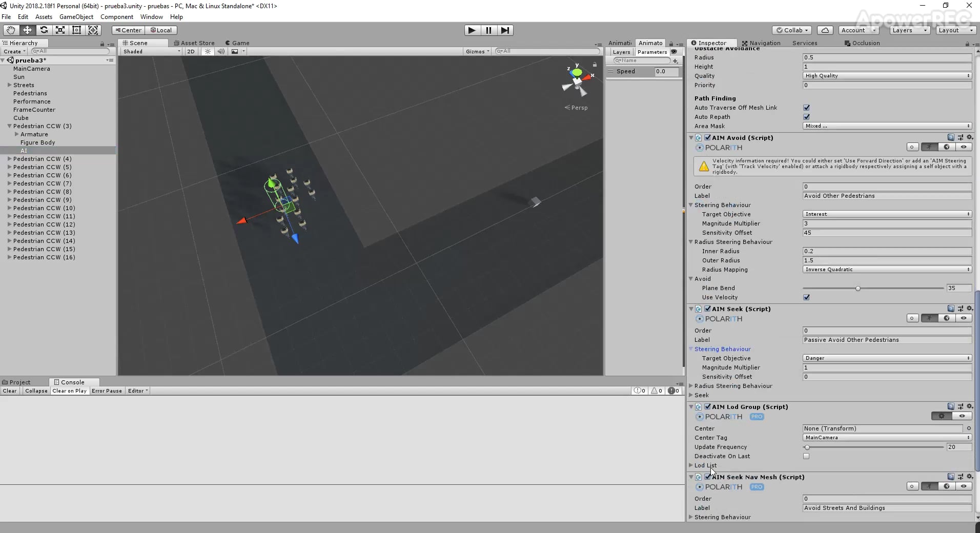
Task: Switch to the Game tab
Action: (x=237, y=43)
